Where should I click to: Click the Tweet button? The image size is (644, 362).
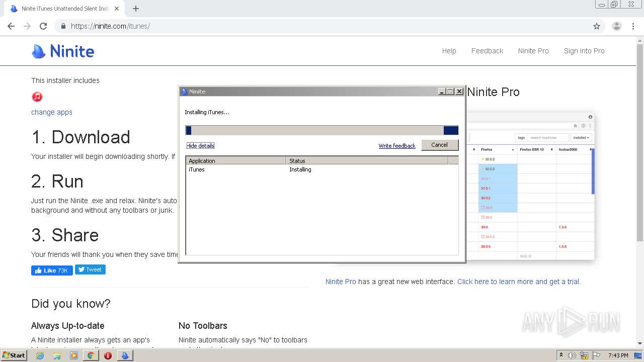tap(90, 269)
